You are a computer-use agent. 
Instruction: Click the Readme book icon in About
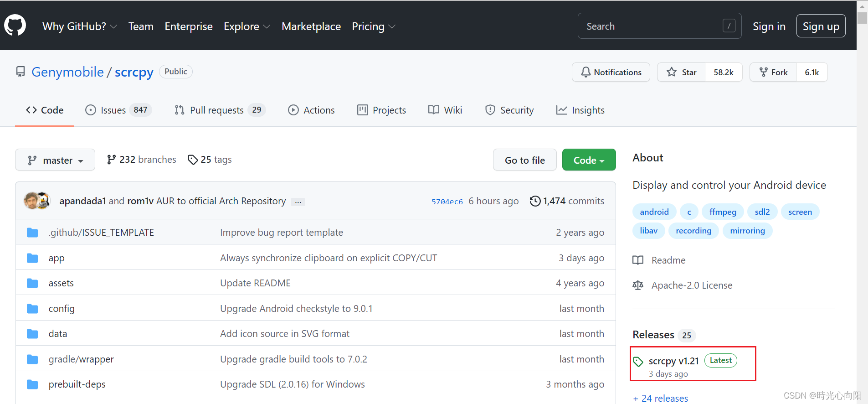(x=638, y=260)
